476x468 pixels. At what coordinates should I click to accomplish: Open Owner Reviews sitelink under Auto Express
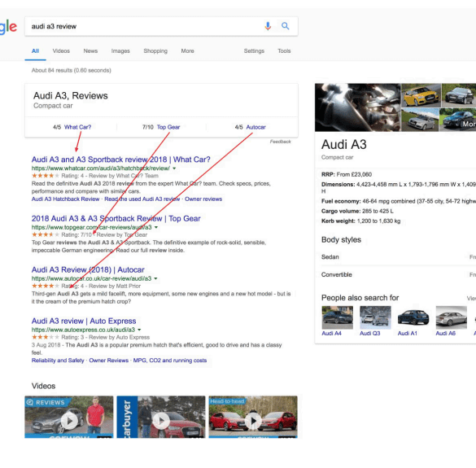[109, 361]
